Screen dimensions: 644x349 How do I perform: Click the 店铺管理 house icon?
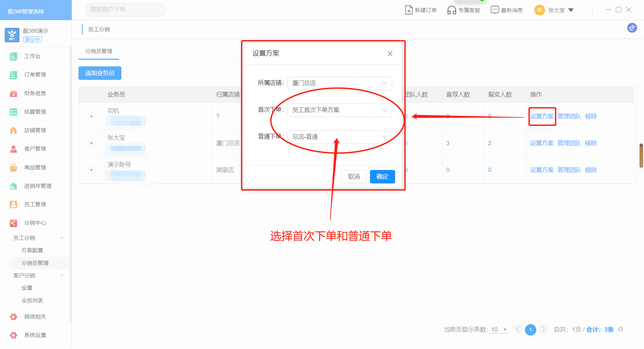point(13,130)
